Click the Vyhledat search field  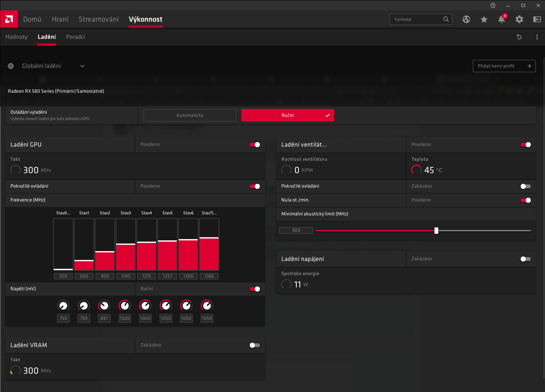tap(417, 19)
